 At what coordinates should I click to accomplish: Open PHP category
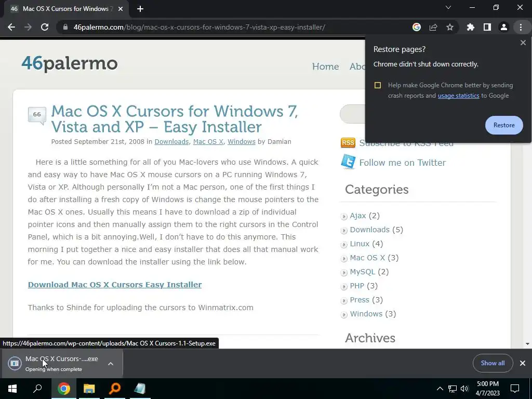[x=356, y=286]
